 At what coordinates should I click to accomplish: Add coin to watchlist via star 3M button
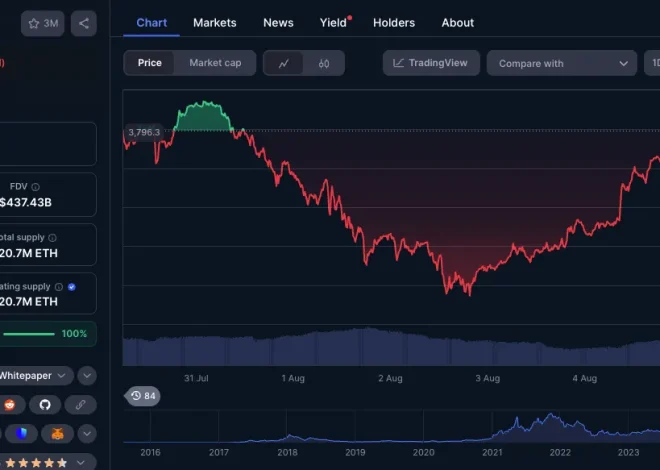click(43, 24)
